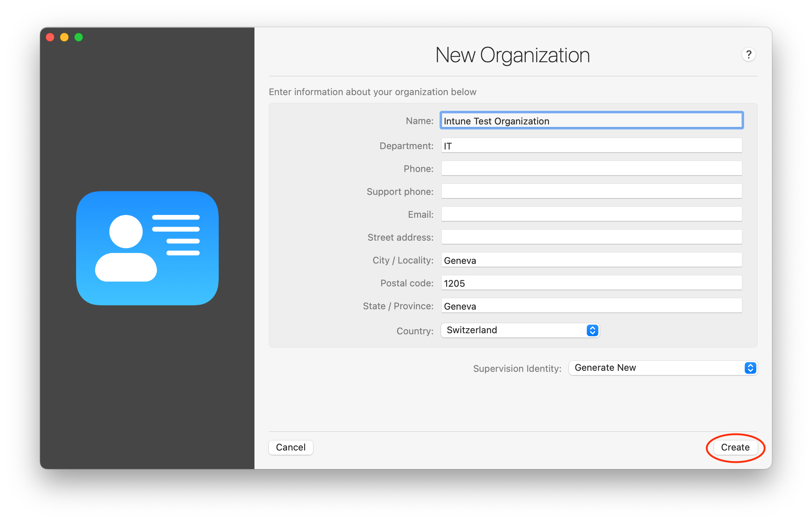Click the yellow minimize window control
Screen dimensions: 812x522
(x=64, y=37)
